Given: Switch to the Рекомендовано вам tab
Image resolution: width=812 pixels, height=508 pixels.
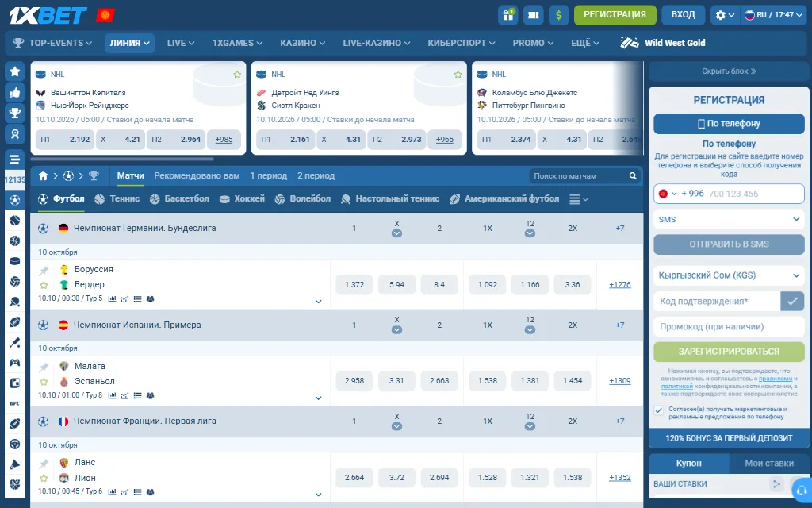Looking at the screenshot, I should click(197, 175).
